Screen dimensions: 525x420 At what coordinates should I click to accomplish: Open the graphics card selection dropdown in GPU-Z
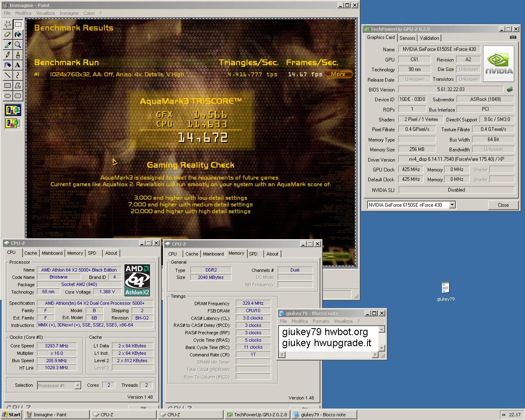point(452,205)
